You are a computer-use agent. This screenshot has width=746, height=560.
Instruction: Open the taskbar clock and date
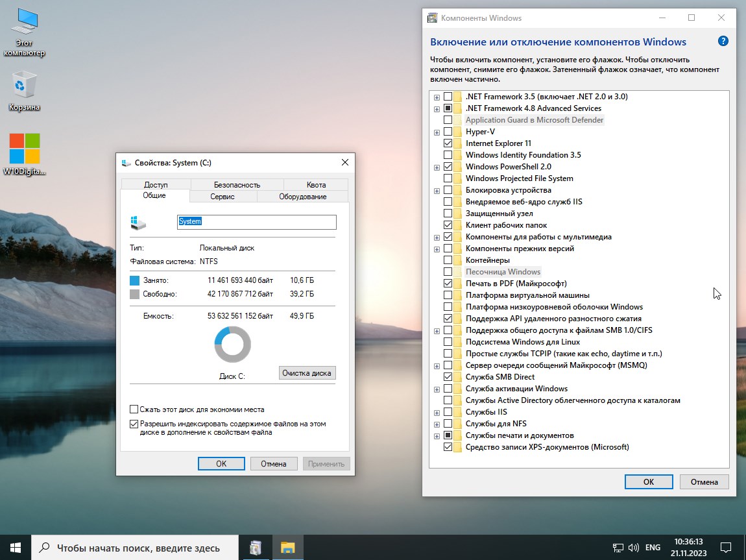pos(688,548)
